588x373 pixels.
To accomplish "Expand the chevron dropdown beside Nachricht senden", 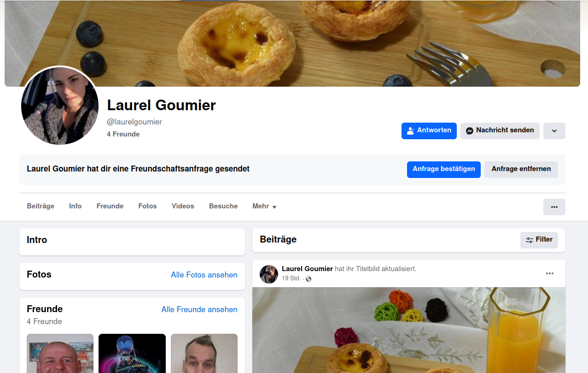I will pos(554,131).
